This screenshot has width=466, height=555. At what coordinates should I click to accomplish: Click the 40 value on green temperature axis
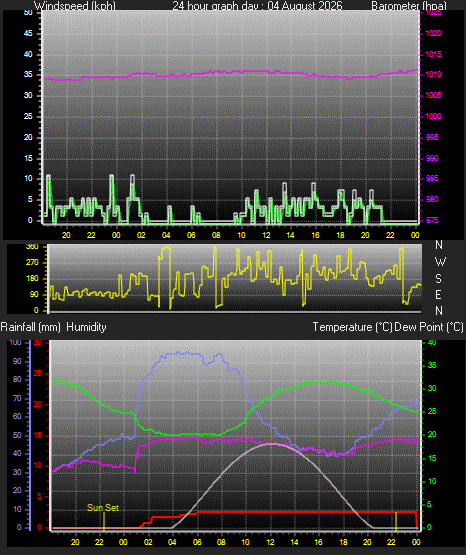[432, 342]
